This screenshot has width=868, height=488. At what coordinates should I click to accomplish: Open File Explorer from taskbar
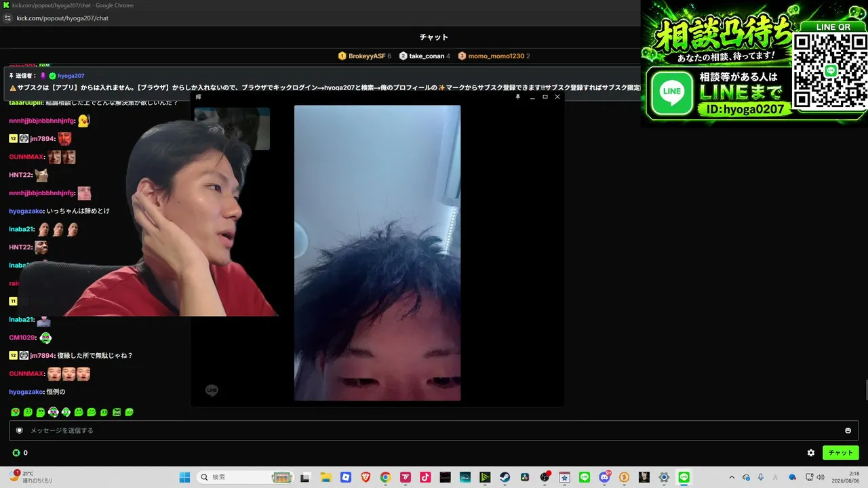[x=325, y=477]
